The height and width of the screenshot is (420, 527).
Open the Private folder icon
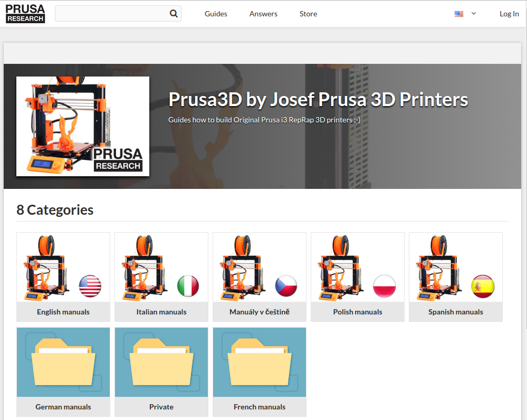point(161,362)
